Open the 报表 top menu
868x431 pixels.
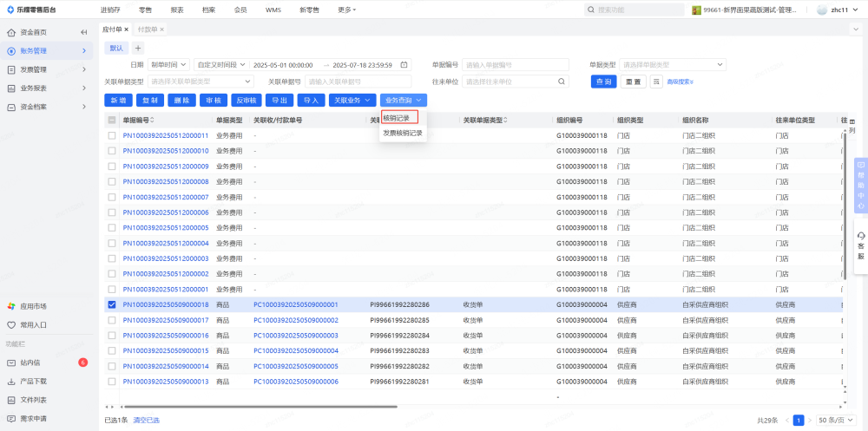[x=177, y=10]
